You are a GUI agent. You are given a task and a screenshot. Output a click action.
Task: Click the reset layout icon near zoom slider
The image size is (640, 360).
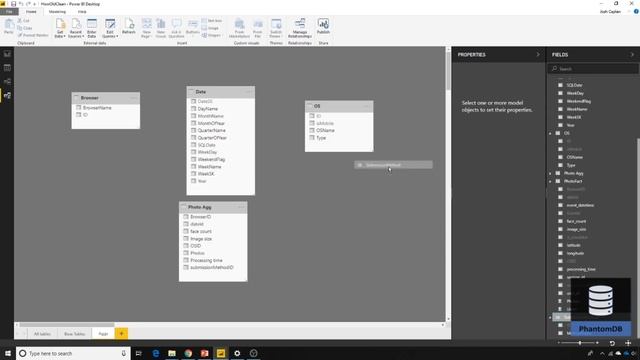click(612, 343)
